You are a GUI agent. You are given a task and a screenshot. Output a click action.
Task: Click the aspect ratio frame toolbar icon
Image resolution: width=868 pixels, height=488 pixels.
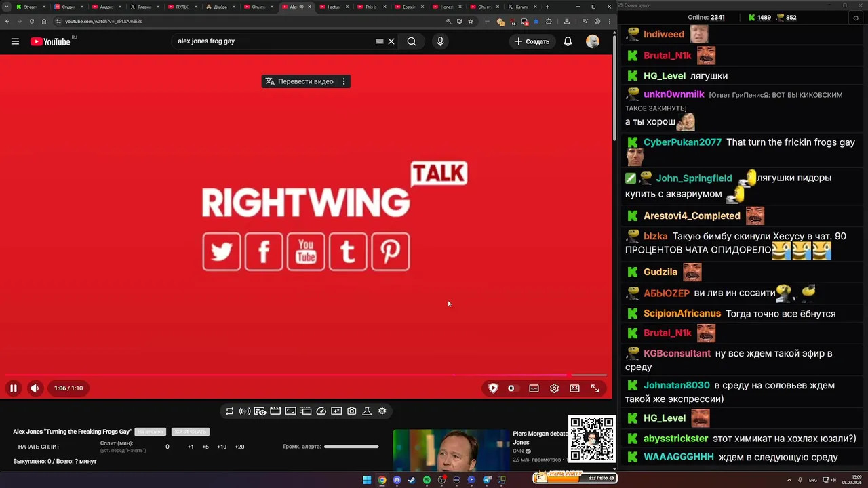[x=290, y=411]
